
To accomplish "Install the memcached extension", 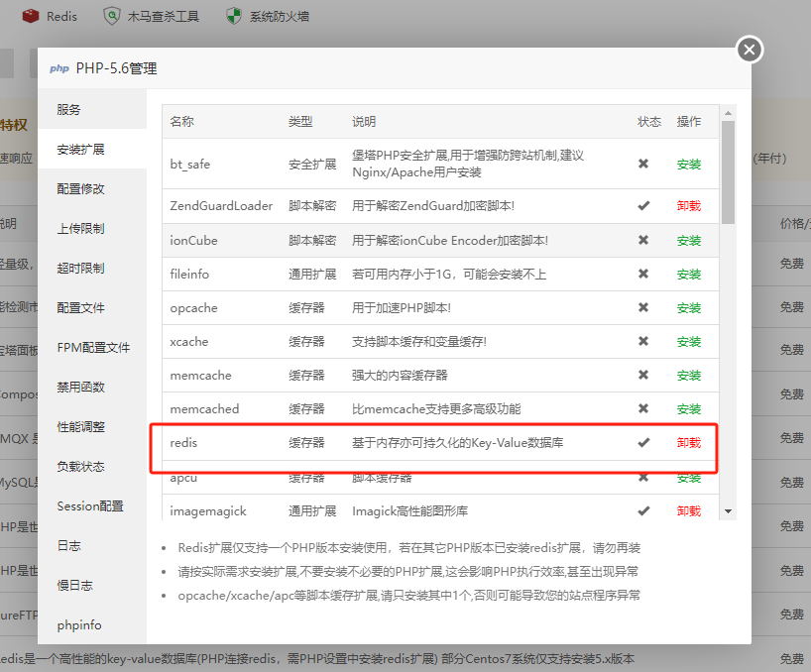I will 689,409.
